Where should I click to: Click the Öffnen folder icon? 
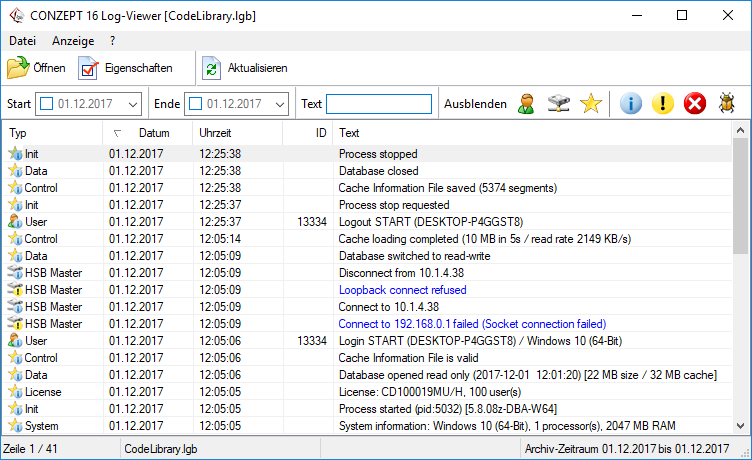[x=20, y=68]
